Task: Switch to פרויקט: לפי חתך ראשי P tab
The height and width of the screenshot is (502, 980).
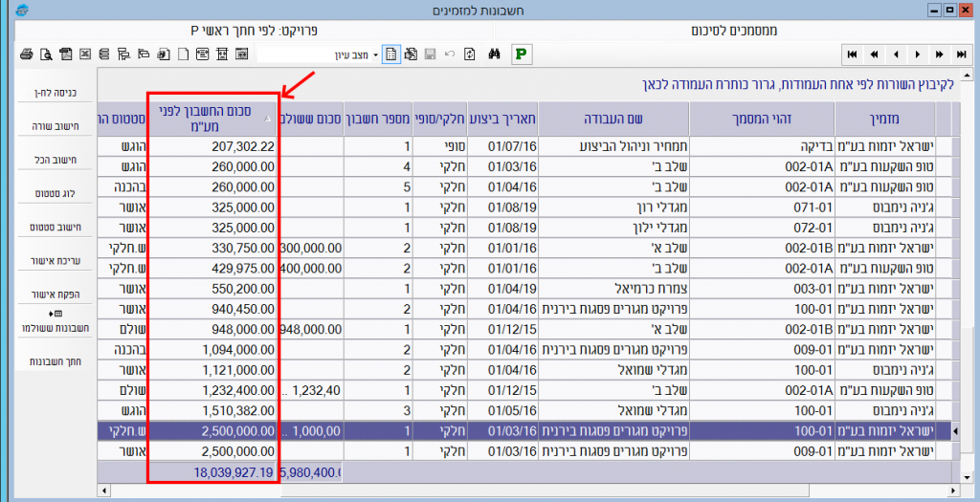Action: point(255,30)
